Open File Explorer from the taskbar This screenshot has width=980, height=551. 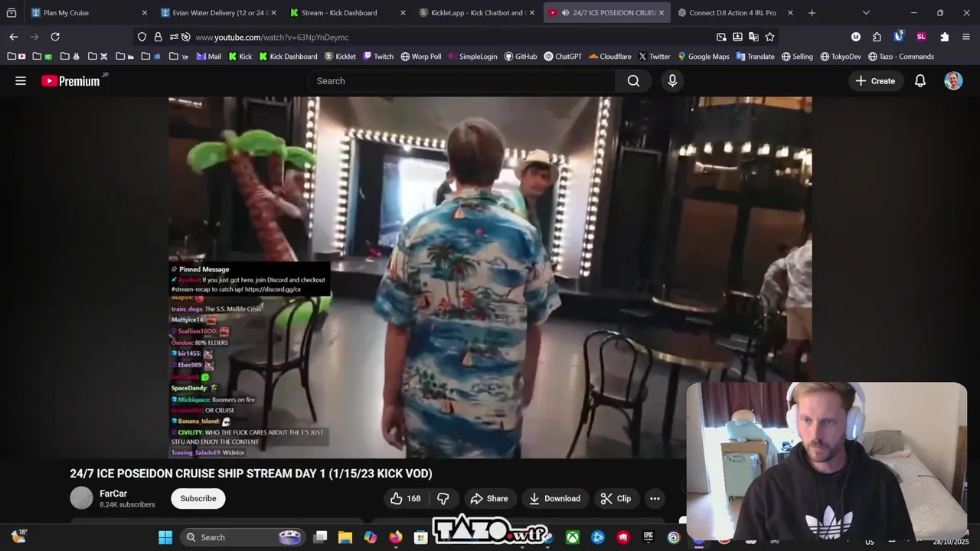[345, 537]
